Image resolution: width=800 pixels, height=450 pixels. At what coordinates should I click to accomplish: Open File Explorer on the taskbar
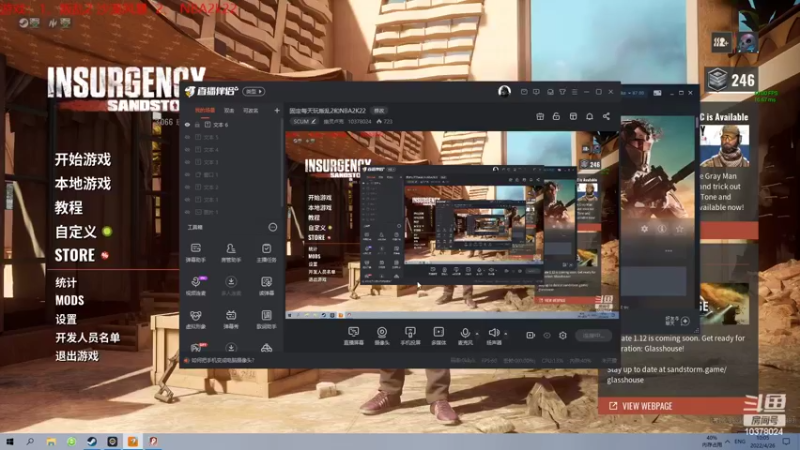(51, 441)
